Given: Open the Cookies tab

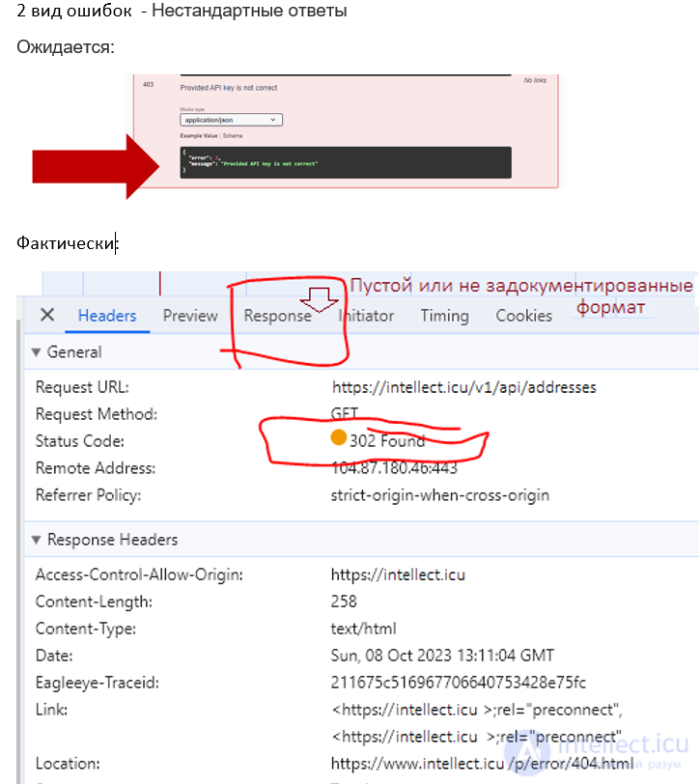Looking at the screenshot, I should click(524, 316).
